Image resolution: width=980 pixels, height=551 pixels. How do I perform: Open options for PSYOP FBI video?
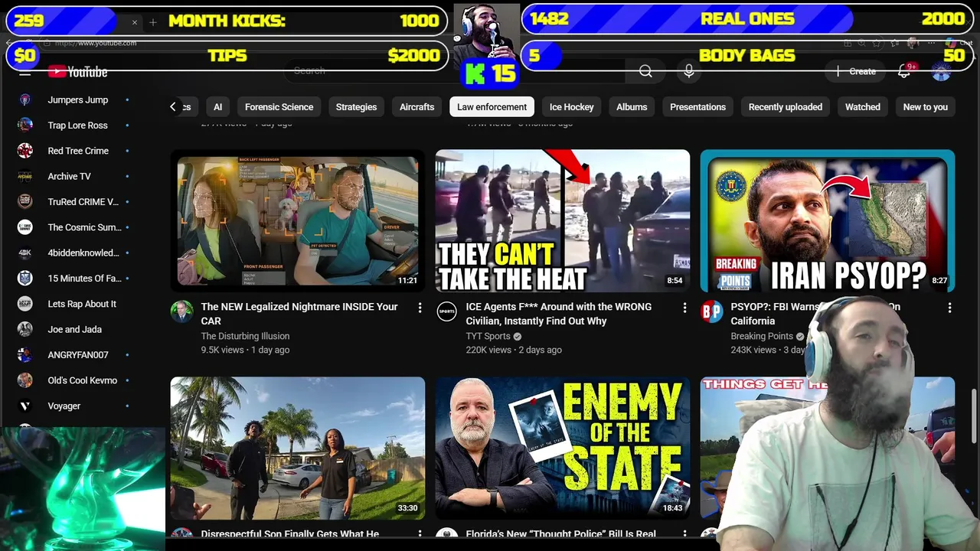(949, 308)
